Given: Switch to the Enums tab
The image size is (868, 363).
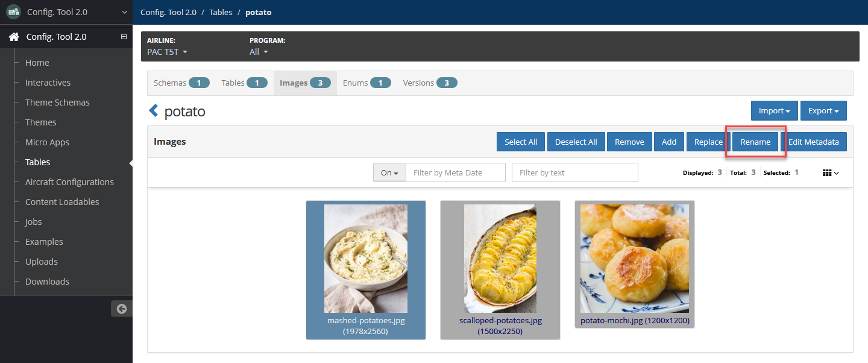Looking at the screenshot, I should coord(366,83).
